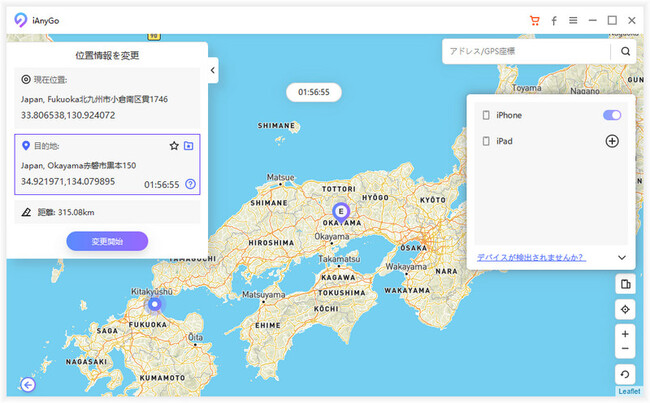Add the iPad device with plus
Image resolution: width=650 pixels, height=403 pixels.
612,141
